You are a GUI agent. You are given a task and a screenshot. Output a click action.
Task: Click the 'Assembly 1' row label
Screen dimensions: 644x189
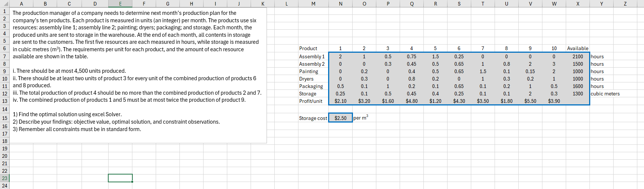313,56
